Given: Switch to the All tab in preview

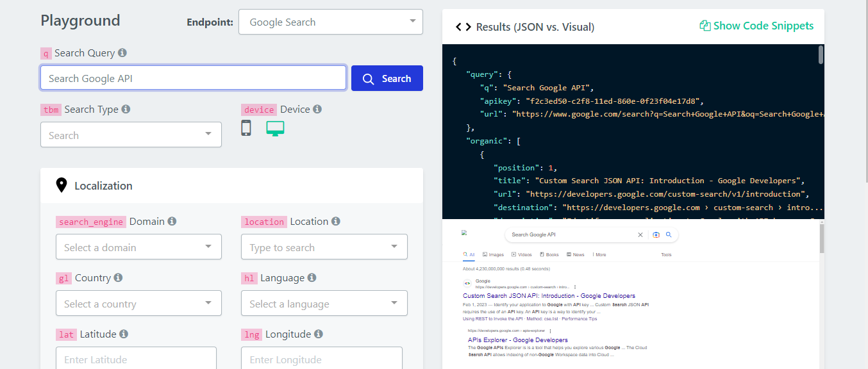Looking at the screenshot, I should [469, 254].
